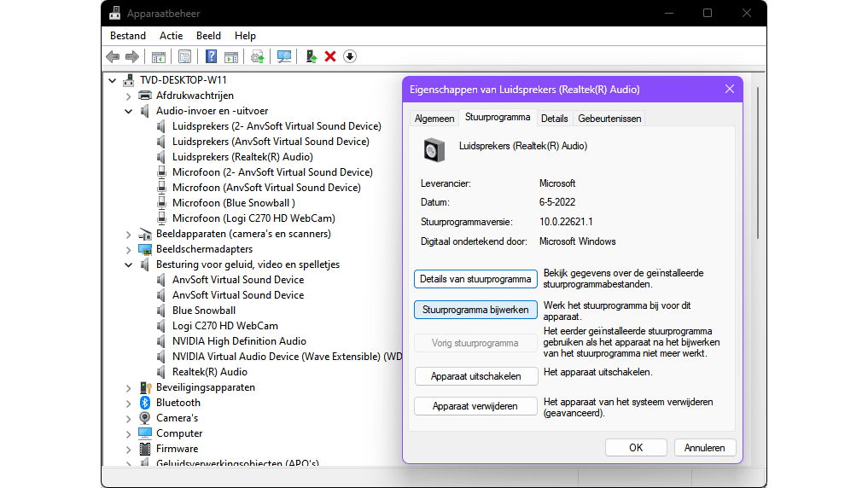Select NVIDIA High Definition Audio
The height and width of the screenshot is (488, 868).
[239, 341]
